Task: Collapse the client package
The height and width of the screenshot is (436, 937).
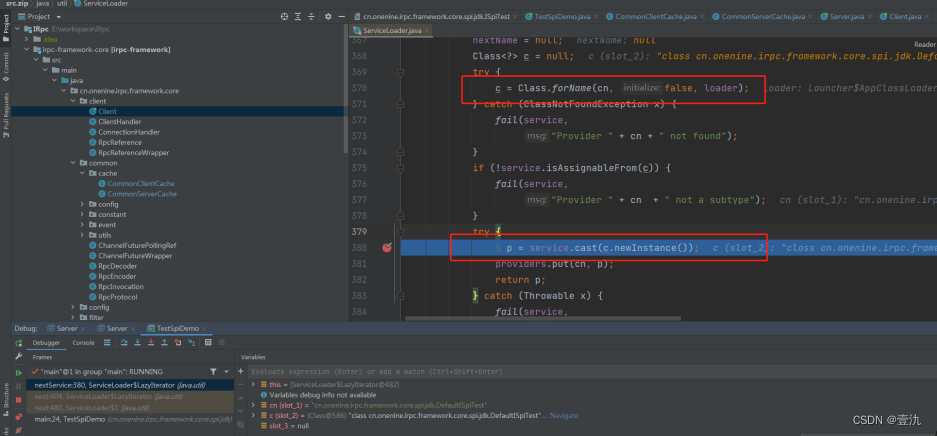Action: click(73, 101)
